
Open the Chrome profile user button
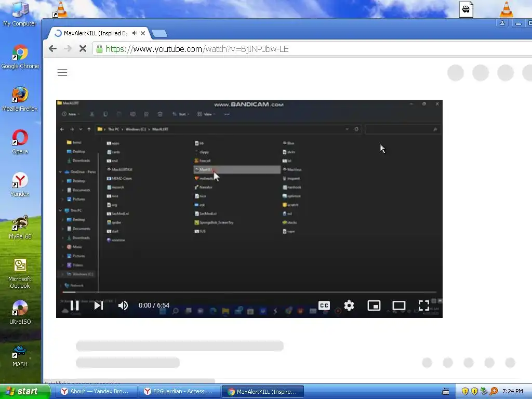(502, 23)
